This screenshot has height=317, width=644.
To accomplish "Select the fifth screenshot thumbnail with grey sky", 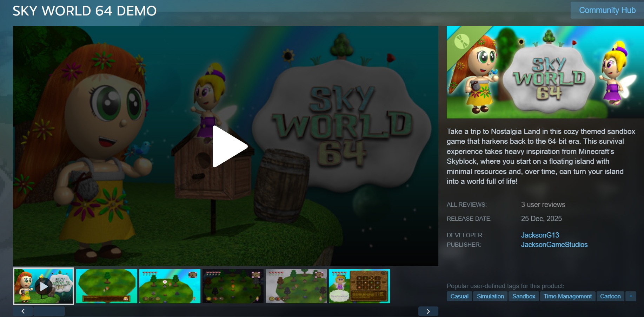I will tap(296, 286).
